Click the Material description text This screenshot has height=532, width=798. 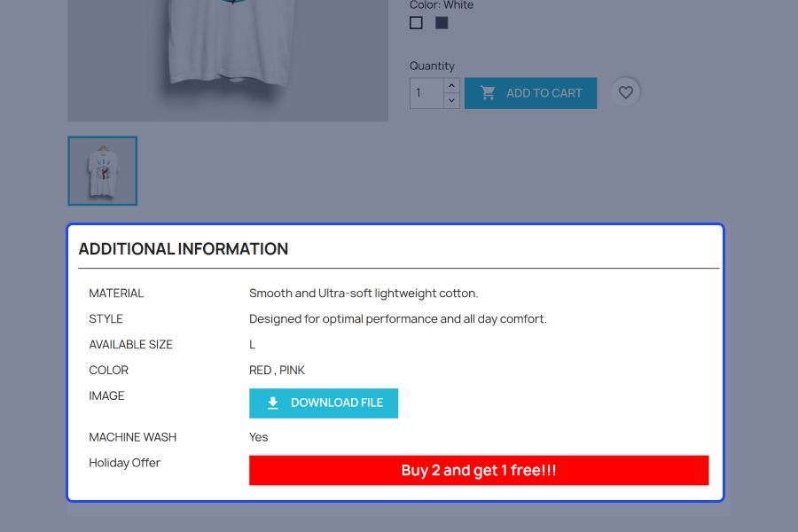click(x=364, y=293)
